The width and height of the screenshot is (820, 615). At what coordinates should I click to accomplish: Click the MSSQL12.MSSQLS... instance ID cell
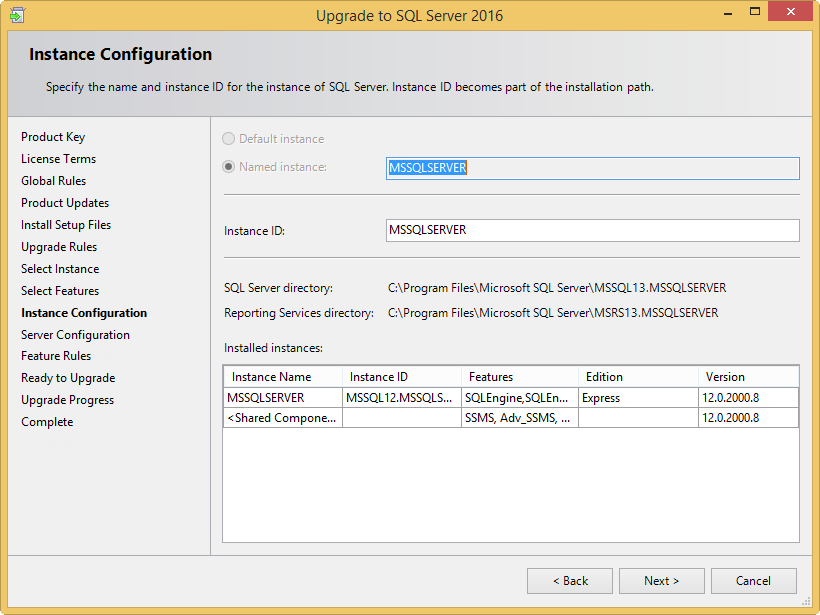[x=402, y=397]
